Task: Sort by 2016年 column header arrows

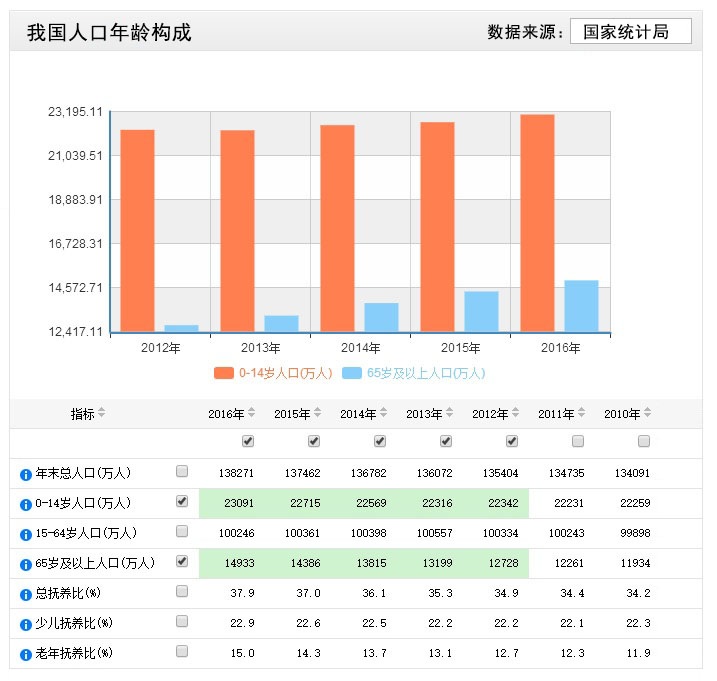Action: click(252, 414)
